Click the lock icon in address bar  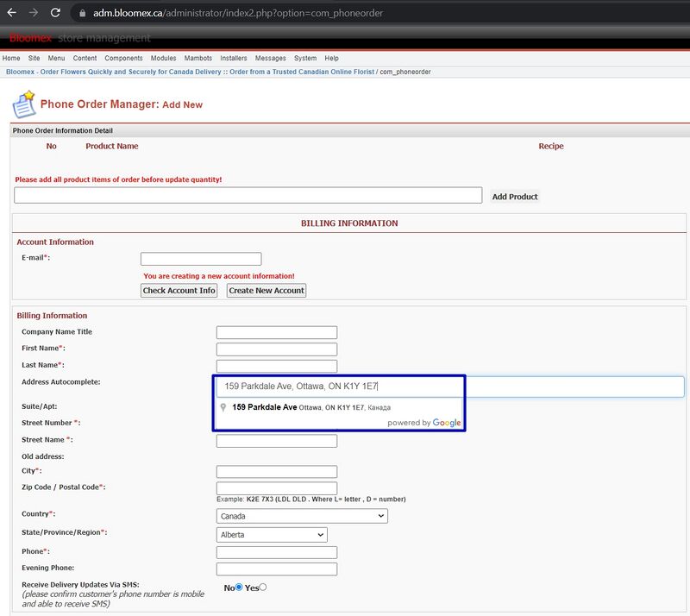coord(82,13)
